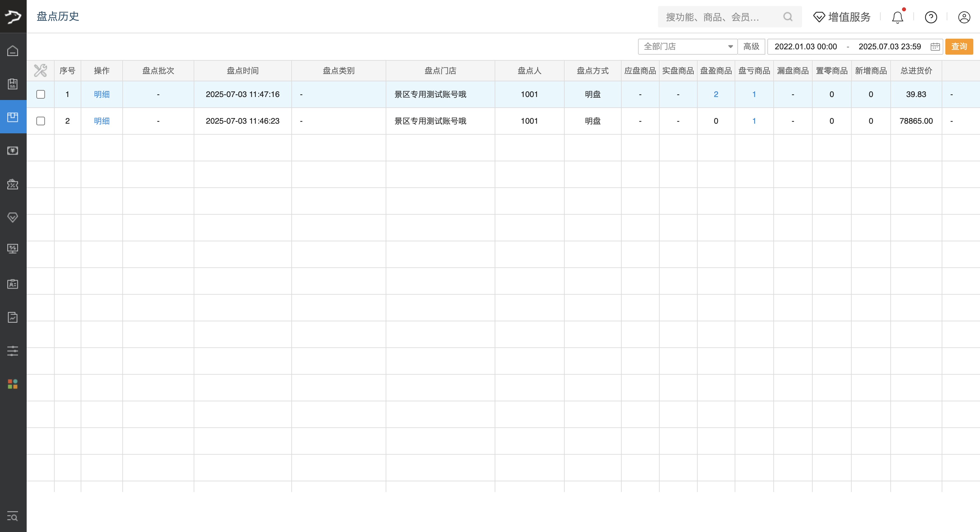
Task: Open the receipt/orders icon in the sidebar
Action: 13,84
